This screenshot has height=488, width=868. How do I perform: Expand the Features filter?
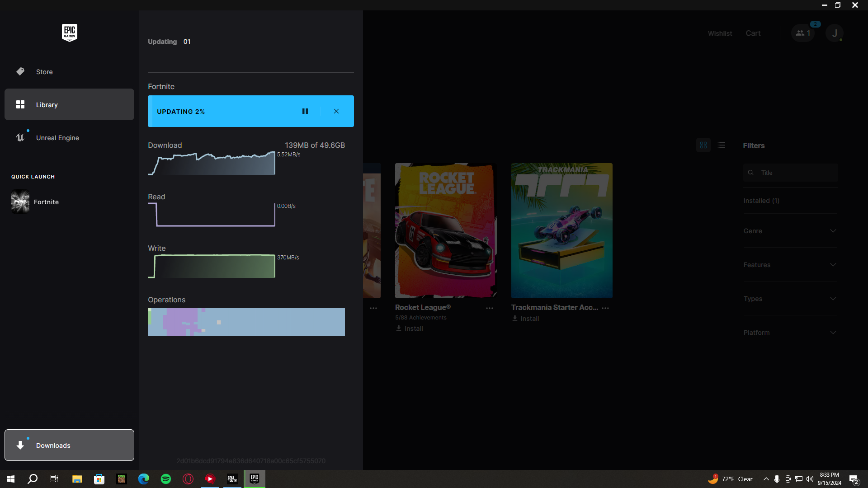coord(790,265)
